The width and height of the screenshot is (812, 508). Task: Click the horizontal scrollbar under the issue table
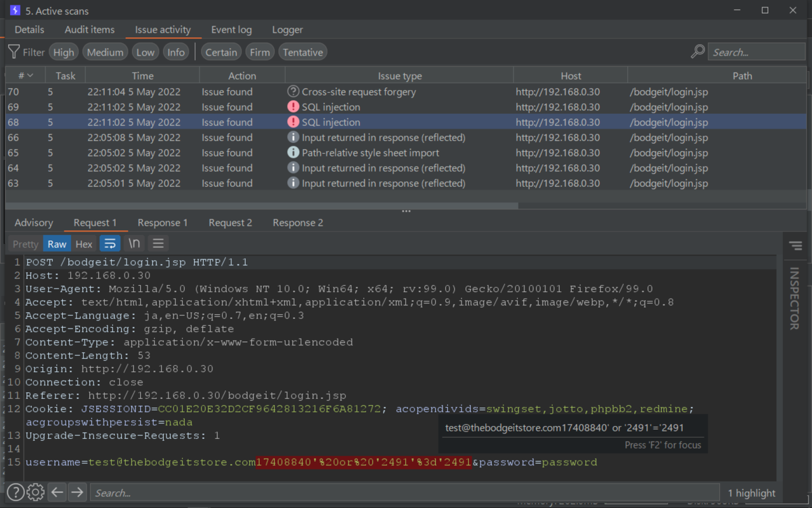pyautogui.click(x=262, y=205)
